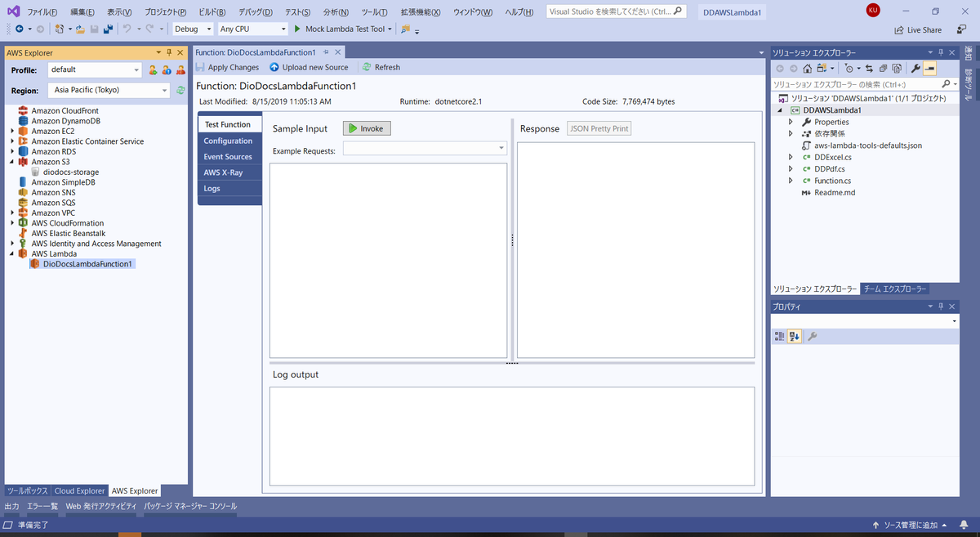Switch to the Event Sources tab
Screen dimensions: 980x537
pos(229,157)
